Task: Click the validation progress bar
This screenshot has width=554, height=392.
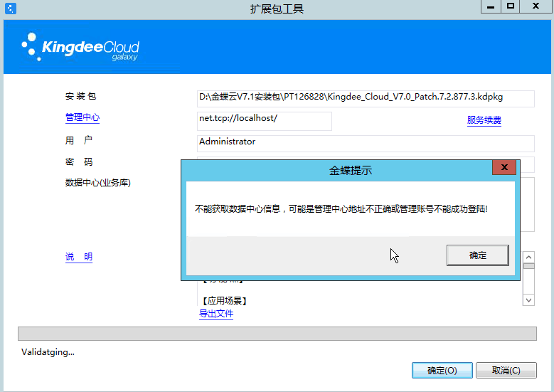Action: point(277,334)
